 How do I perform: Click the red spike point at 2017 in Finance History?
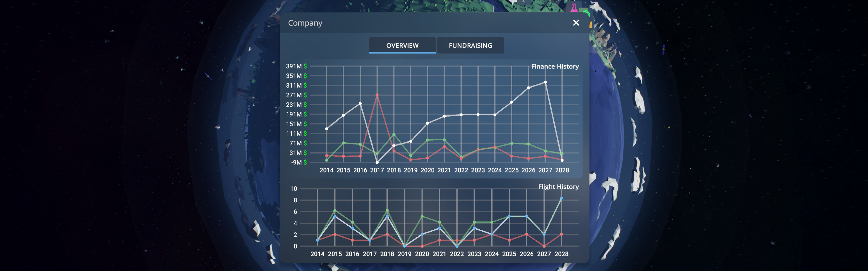point(377,95)
